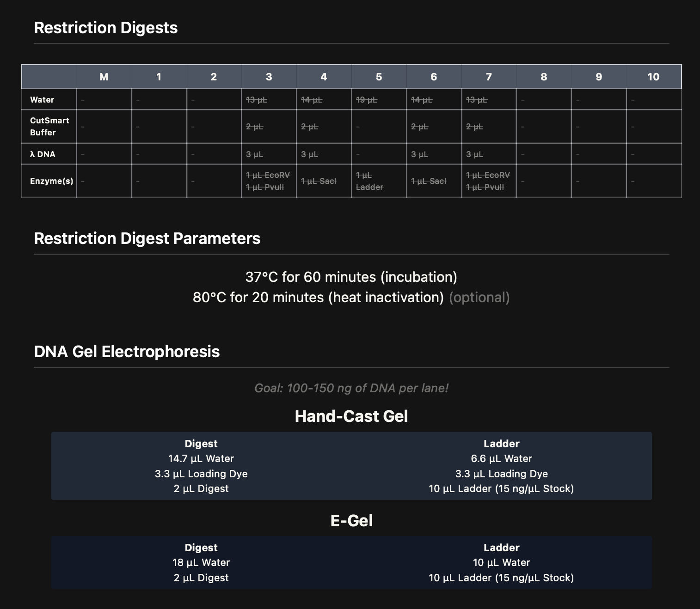Click the 14.7 µL Water line
Screen dimensions: 700x609
click(x=201, y=458)
